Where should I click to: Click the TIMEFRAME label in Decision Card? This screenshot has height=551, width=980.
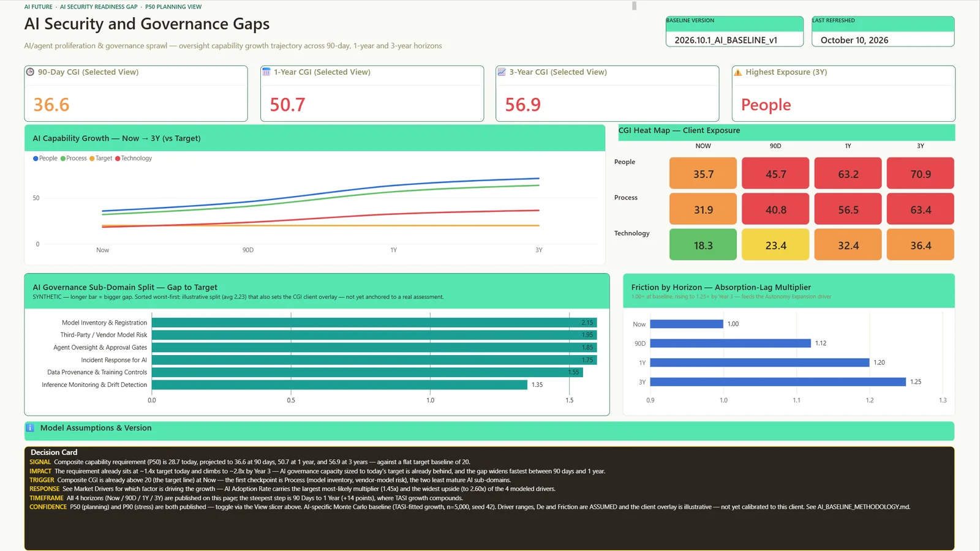pos(47,498)
